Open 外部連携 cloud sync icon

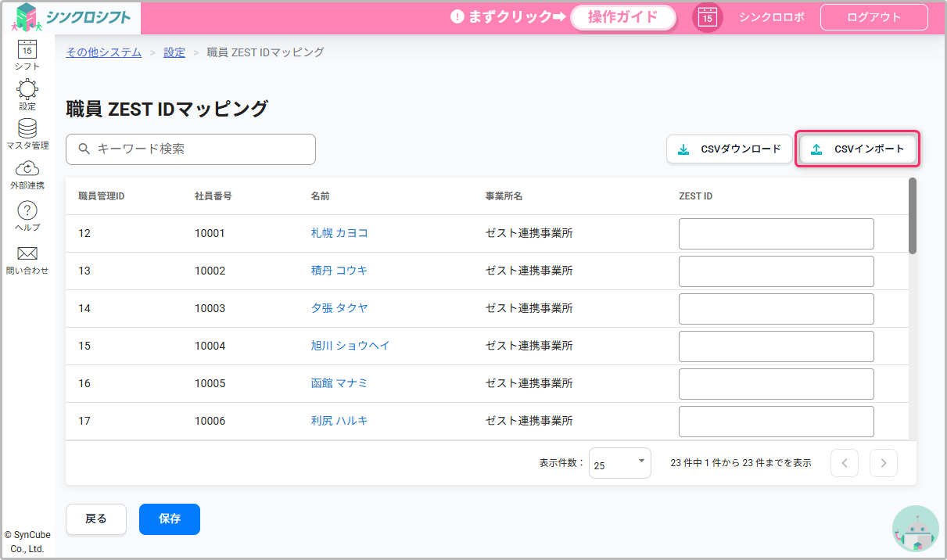(27, 170)
